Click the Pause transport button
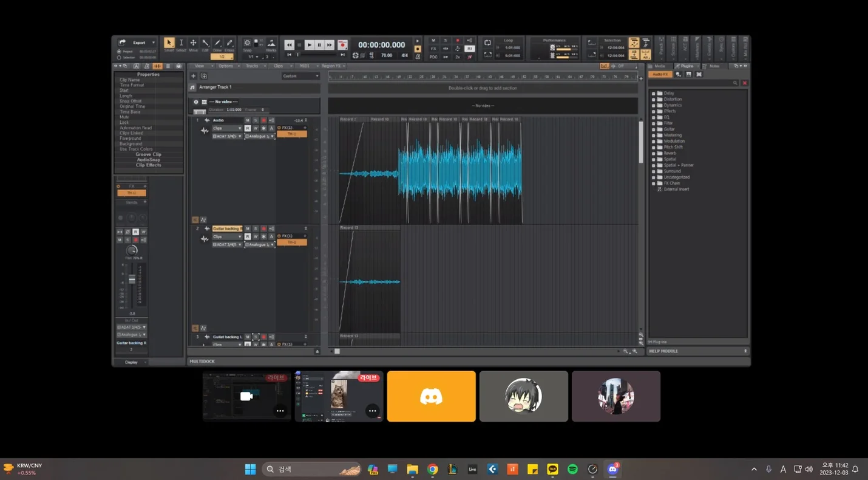Viewport: 868px width, 480px height. [x=319, y=45]
